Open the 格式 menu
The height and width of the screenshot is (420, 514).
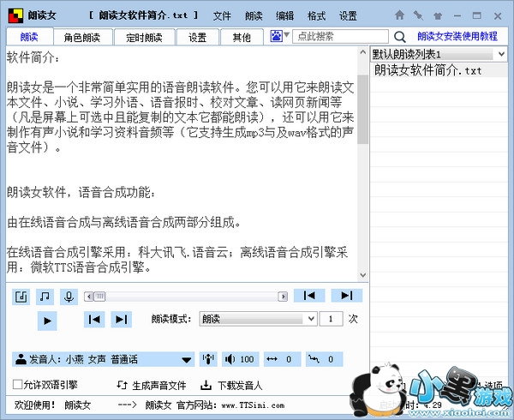click(316, 15)
